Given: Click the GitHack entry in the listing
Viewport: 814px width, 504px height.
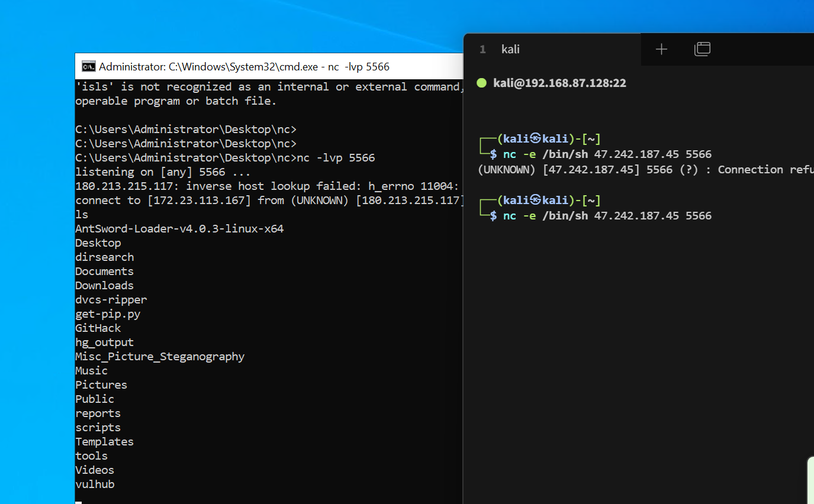Looking at the screenshot, I should pyautogui.click(x=98, y=328).
